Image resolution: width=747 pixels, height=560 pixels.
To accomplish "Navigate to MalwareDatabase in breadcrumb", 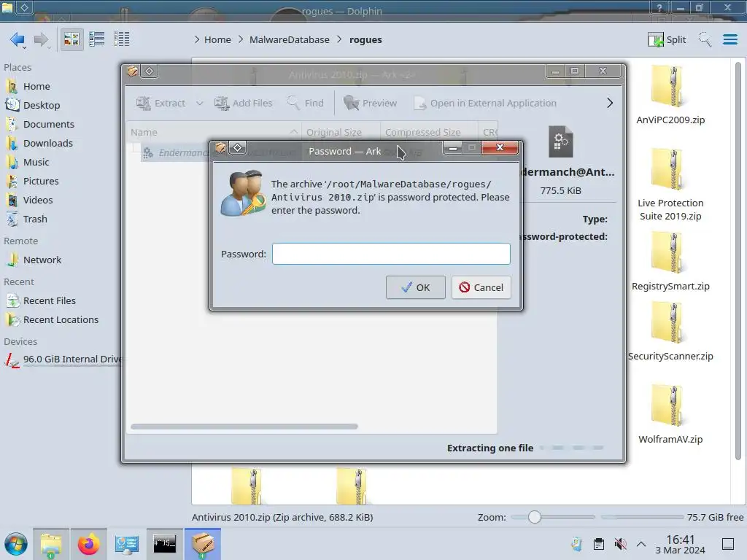I will tap(289, 39).
